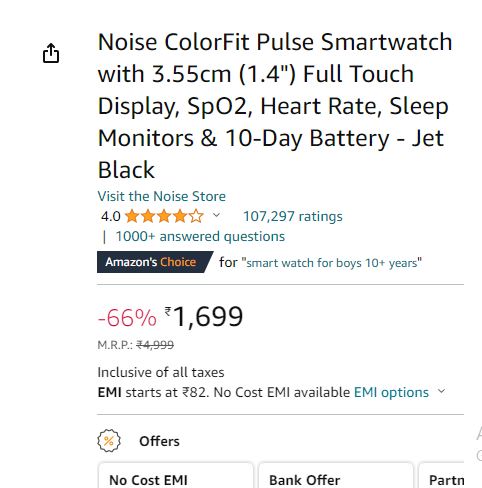
Task: Open 1000+ answered questions link
Action: pos(200,236)
